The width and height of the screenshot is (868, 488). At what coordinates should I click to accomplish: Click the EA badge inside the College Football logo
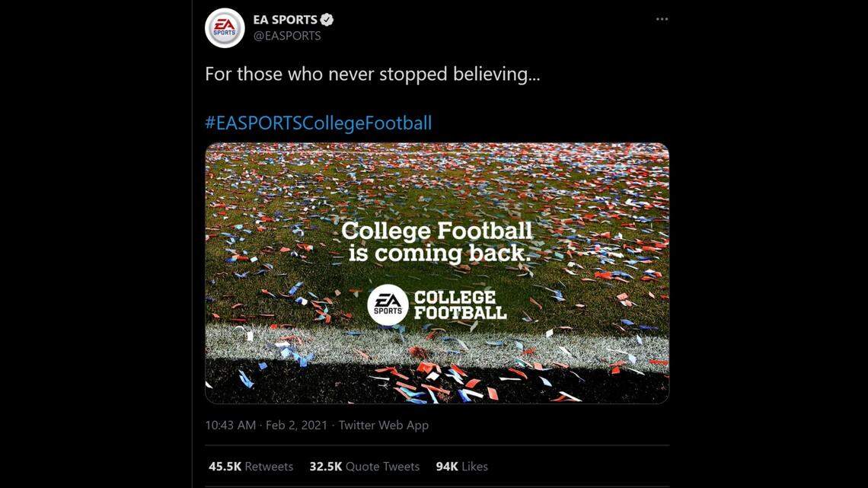pos(387,303)
